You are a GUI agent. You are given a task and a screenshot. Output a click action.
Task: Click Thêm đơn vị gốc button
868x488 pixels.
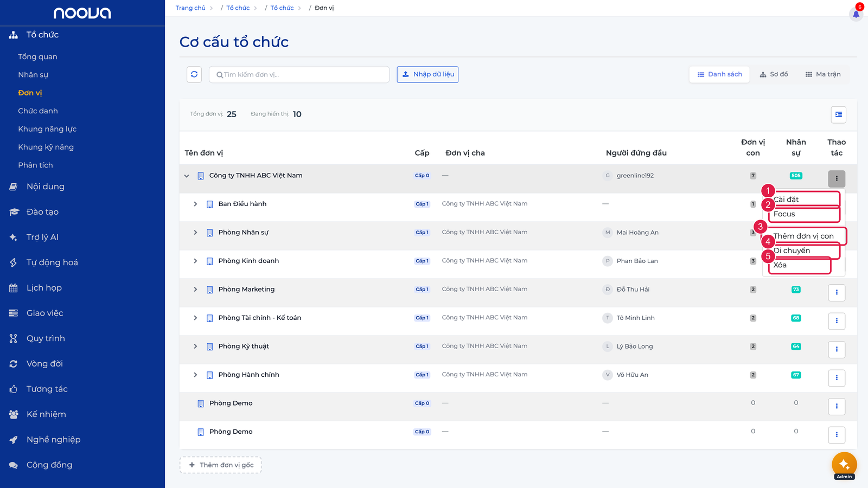(x=221, y=465)
